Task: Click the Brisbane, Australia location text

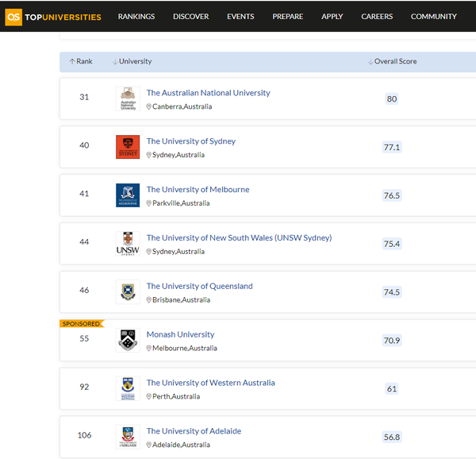Action: 181,300
